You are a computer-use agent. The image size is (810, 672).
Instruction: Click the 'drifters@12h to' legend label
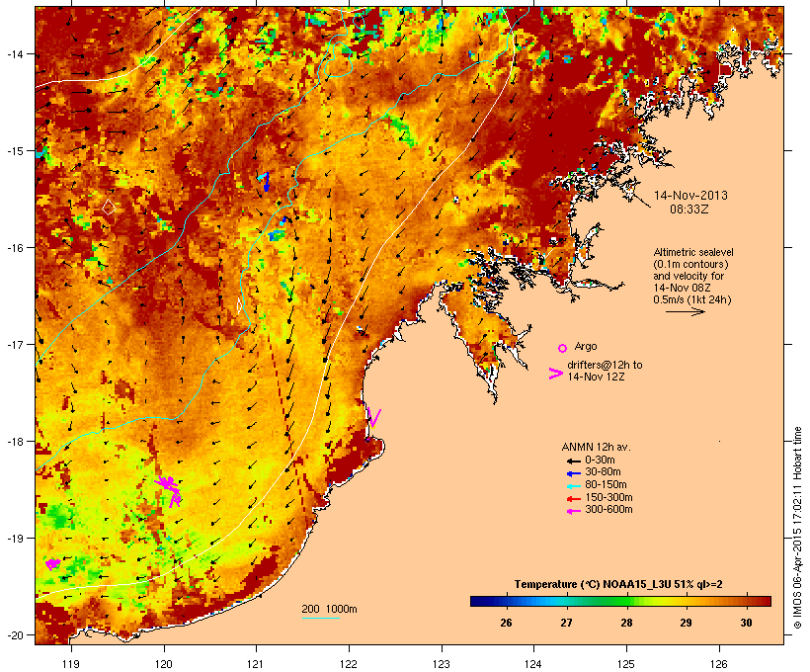(x=605, y=365)
